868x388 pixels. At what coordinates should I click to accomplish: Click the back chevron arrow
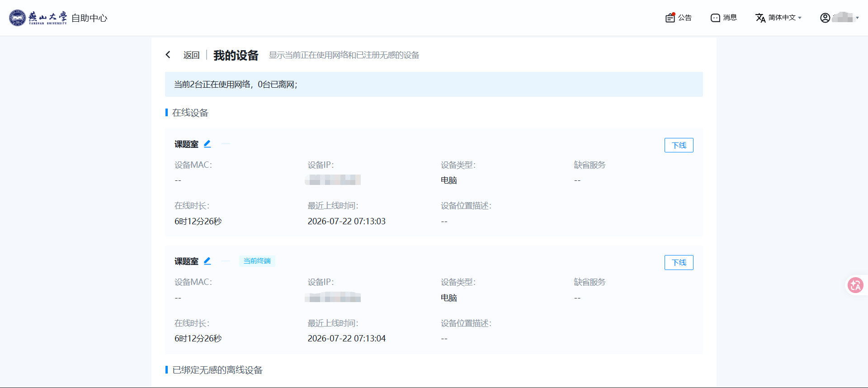click(168, 55)
